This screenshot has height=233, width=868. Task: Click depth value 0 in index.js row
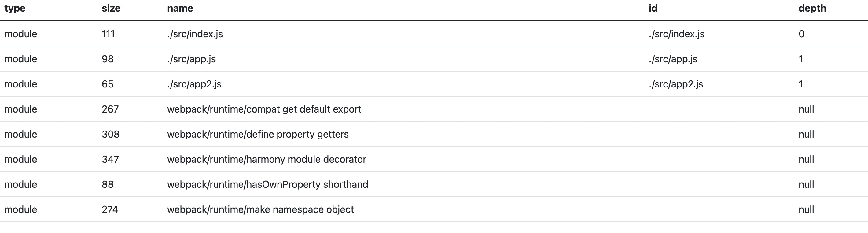[801, 34]
